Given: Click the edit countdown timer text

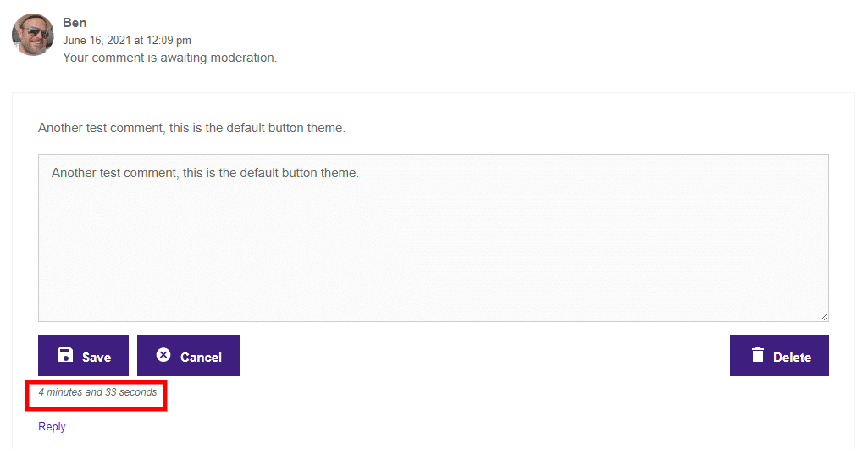Looking at the screenshot, I should pos(97,392).
